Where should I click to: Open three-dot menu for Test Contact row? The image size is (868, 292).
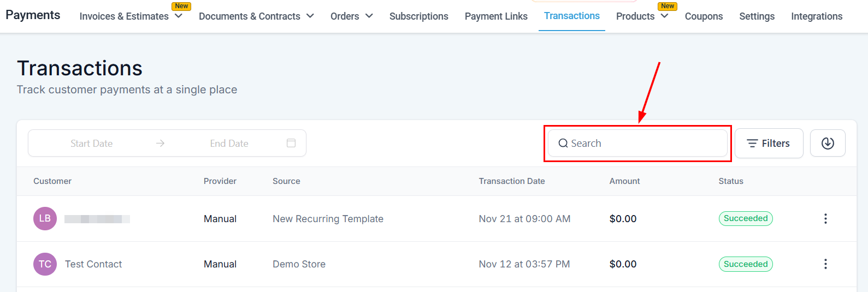[x=825, y=264]
